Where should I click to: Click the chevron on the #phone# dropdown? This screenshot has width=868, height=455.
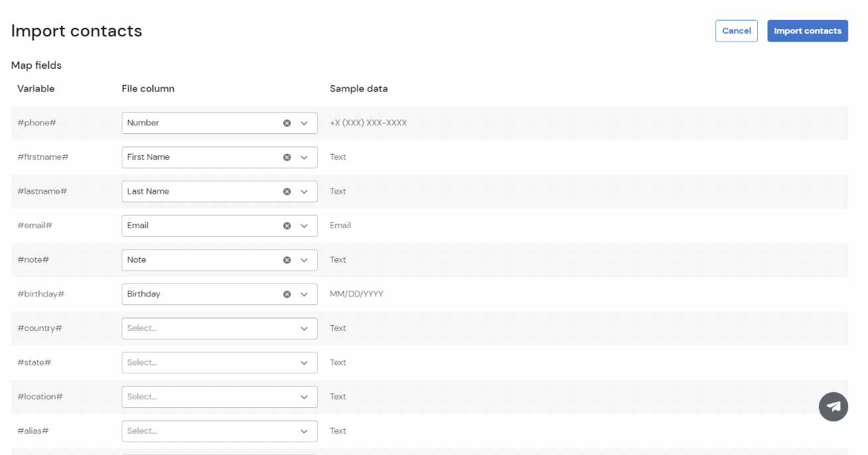click(x=305, y=122)
